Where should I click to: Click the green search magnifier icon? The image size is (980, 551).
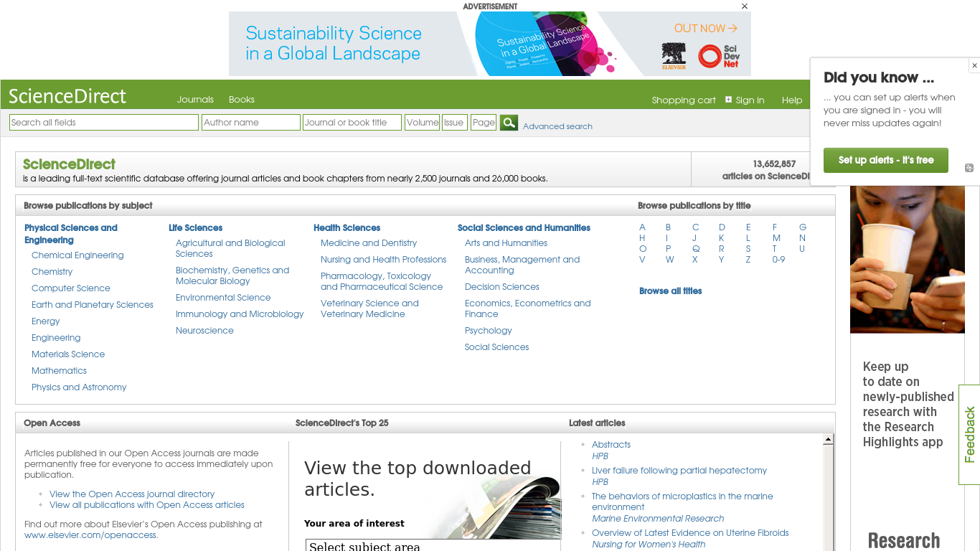point(509,122)
